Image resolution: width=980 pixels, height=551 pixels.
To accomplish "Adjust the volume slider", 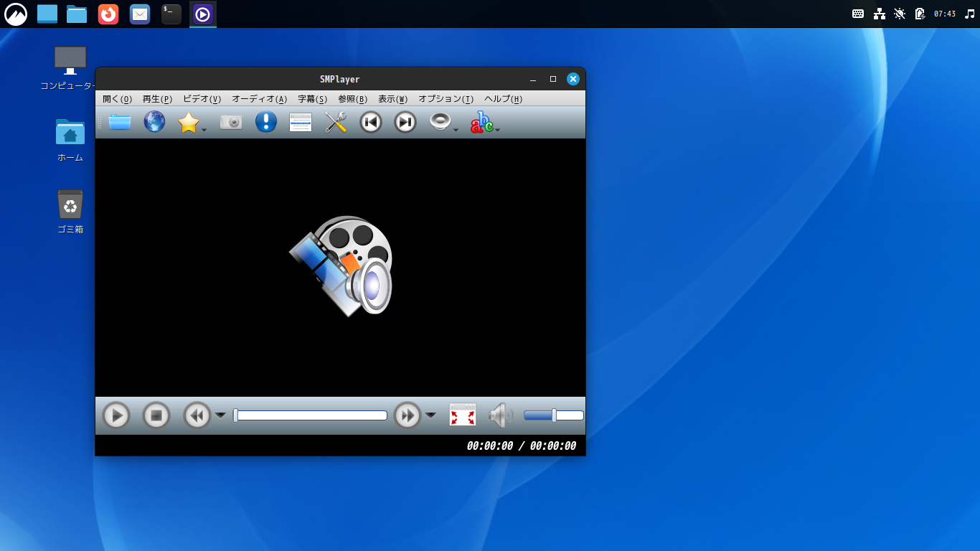I will (554, 415).
